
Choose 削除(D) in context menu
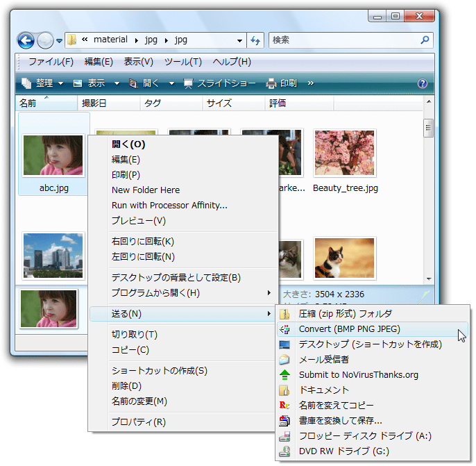183,386
